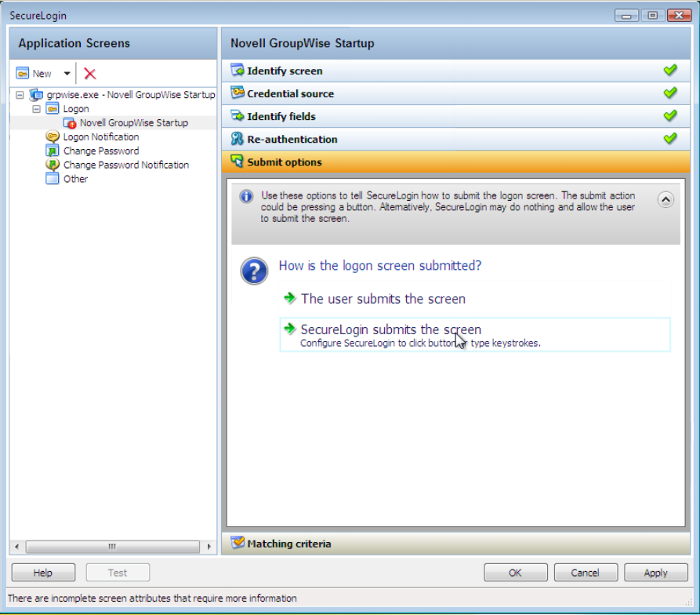Click the Change Password Notification icon
This screenshot has height=615, width=700.
[53, 165]
